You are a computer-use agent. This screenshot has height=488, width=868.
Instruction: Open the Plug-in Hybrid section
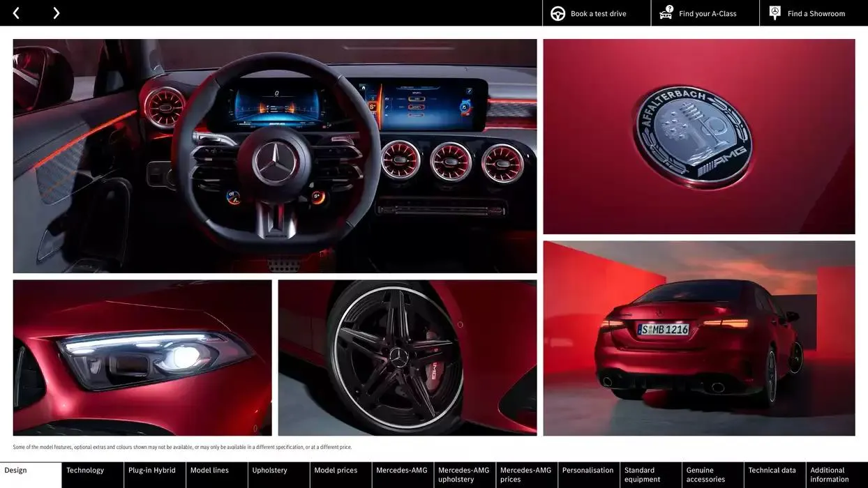coord(154,470)
